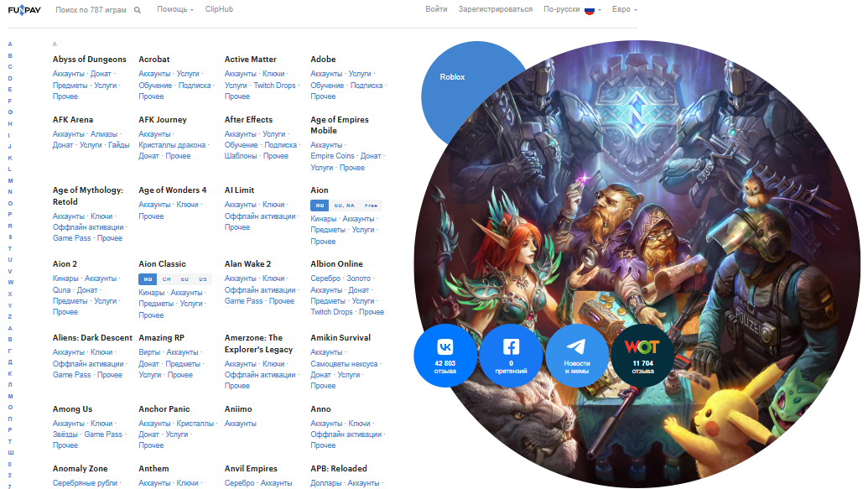Viewport: 868px width, 489px height.
Task: Open the Facebook complaints circle
Action: [x=511, y=355]
